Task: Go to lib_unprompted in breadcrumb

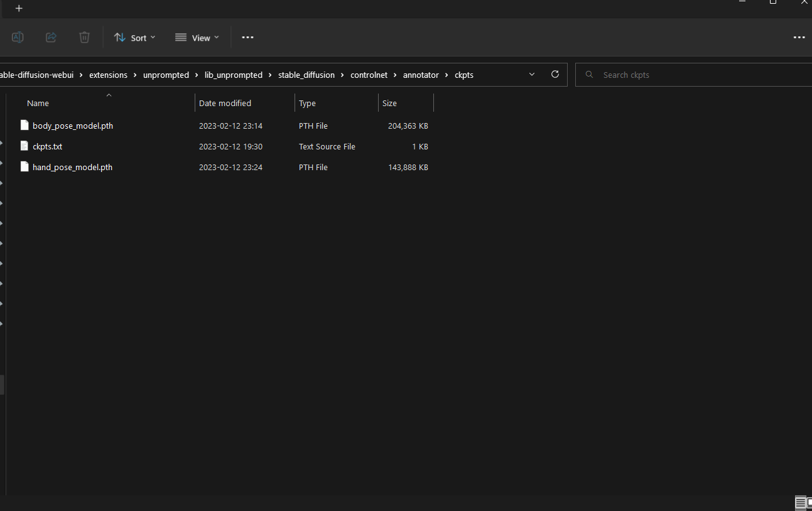Action: pos(234,75)
